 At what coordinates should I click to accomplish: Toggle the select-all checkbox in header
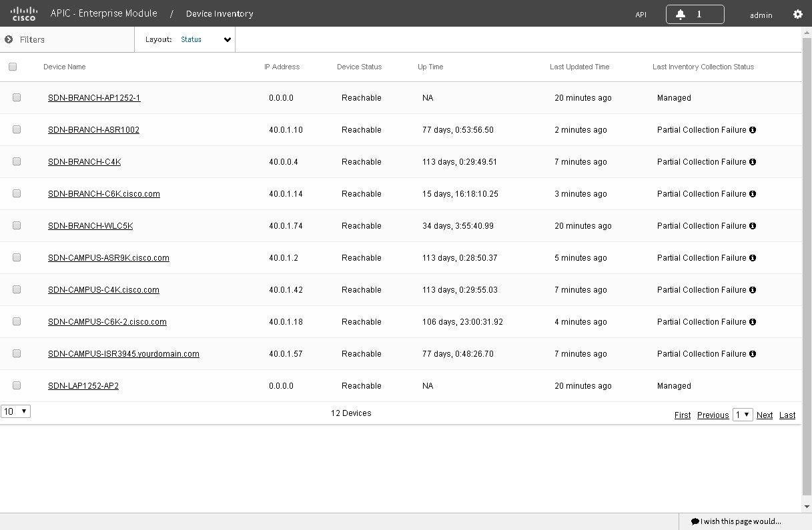click(13, 67)
